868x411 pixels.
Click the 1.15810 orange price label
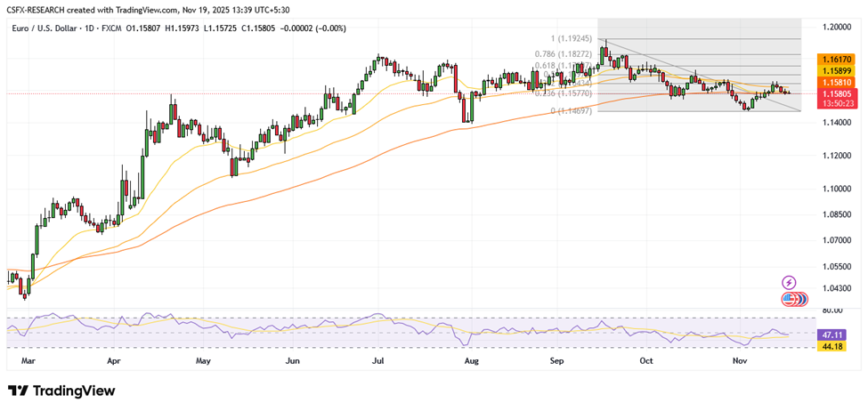834,81
